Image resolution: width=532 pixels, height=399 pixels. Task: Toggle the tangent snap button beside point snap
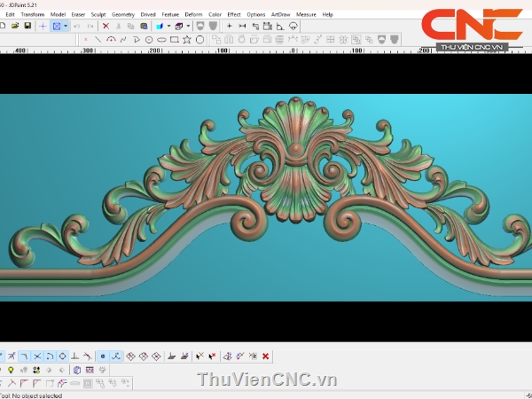(116, 356)
